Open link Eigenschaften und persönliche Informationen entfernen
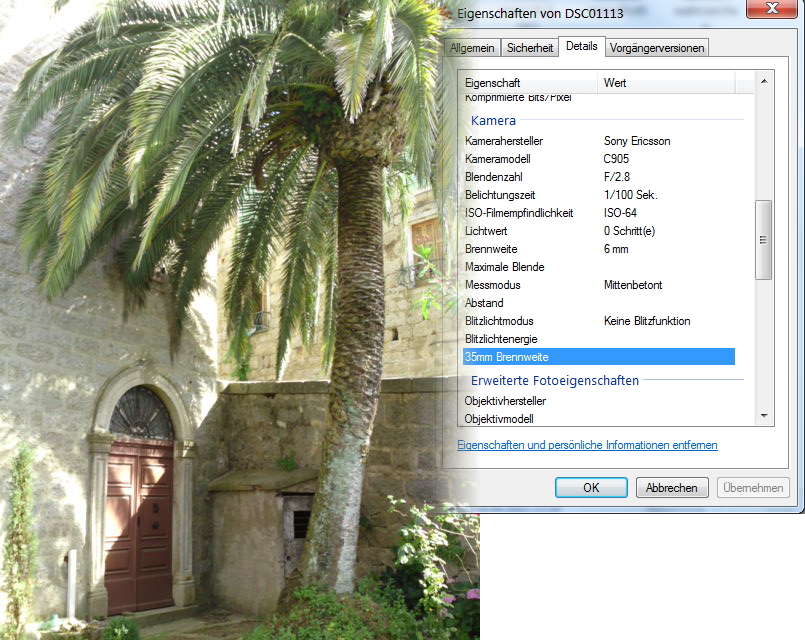This screenshot has width=805, height=640. click(x=587, y=445)
